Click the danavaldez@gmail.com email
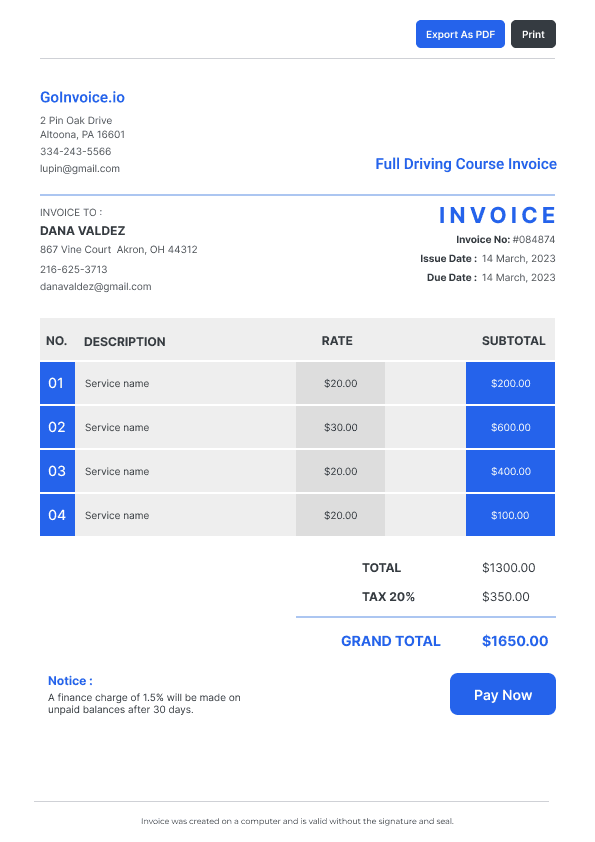 [96, 287]
